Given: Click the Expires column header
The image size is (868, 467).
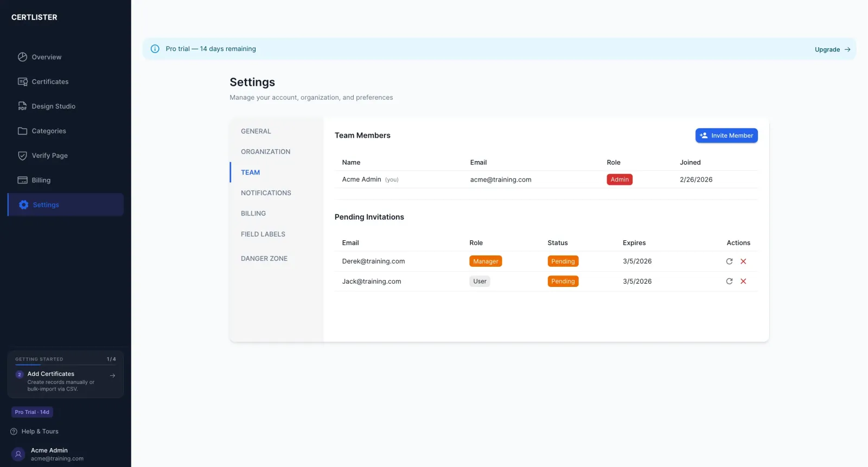Looking at the screenshot, I should click(634, 243).
